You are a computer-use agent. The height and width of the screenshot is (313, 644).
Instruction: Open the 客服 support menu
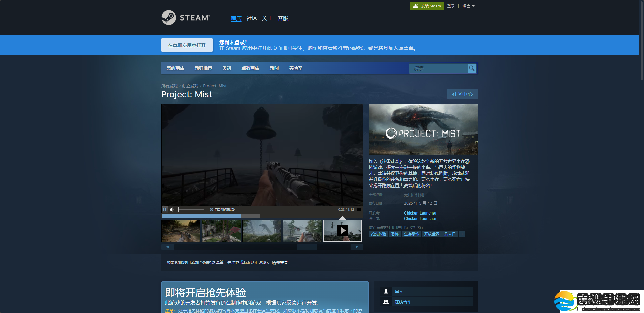coord(283,18)
